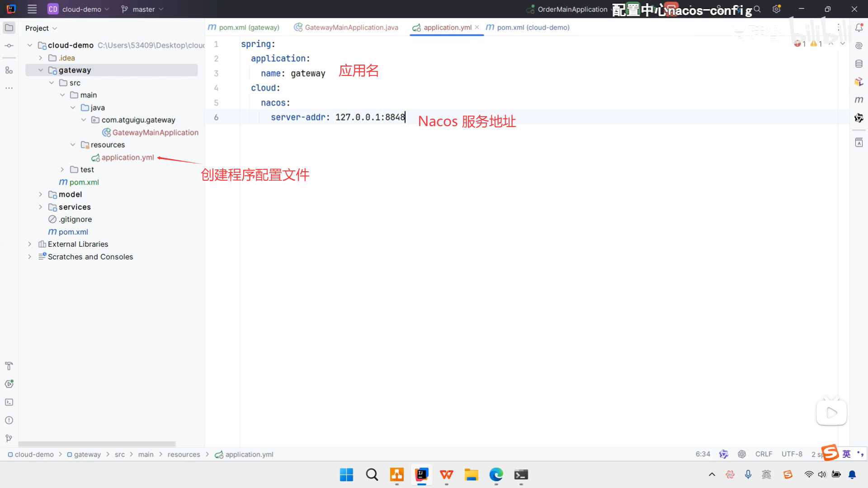Open IDE settings gear icon
The image size is (868, 488).
777,9
